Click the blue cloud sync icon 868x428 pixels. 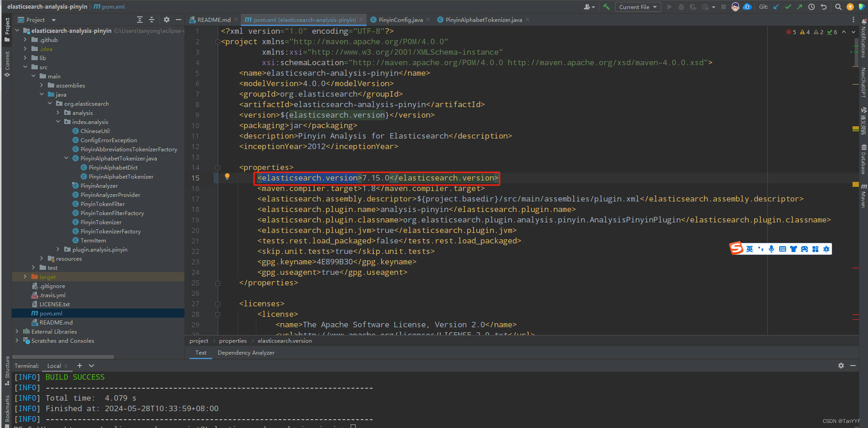[747, 7]
